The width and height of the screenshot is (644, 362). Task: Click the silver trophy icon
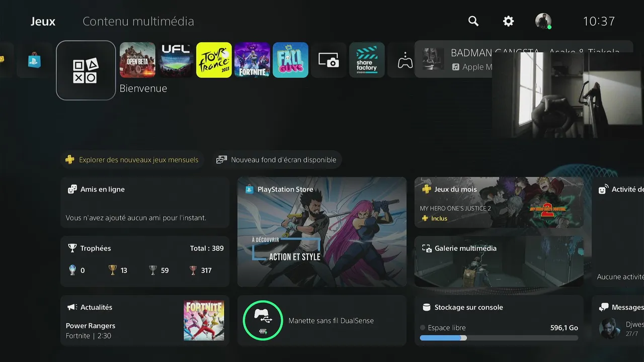(x=153, y=270)
